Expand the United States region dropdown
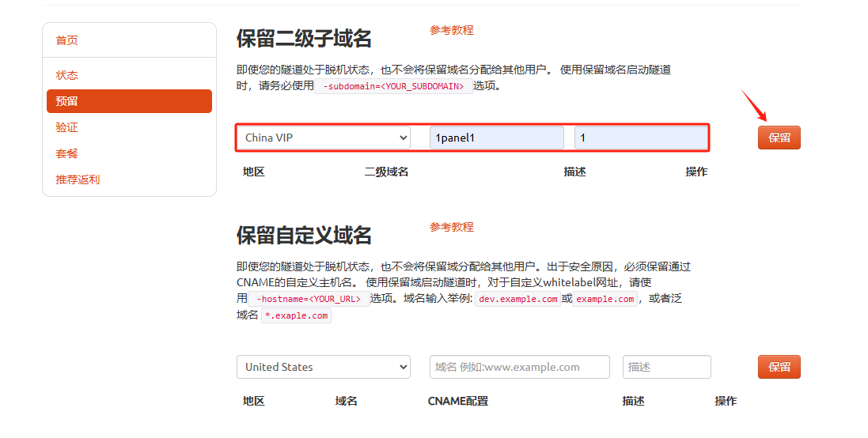This screenshot has width=868, height=438. tap(324, 367)
